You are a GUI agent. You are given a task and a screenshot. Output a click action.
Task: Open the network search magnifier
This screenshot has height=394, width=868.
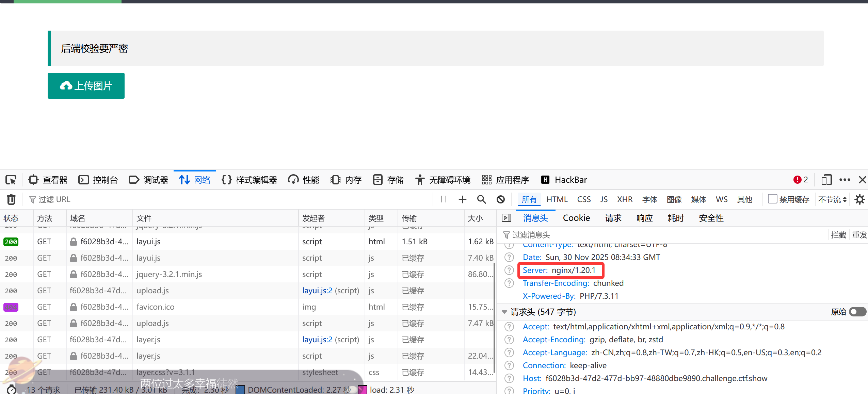pos(481,199)
